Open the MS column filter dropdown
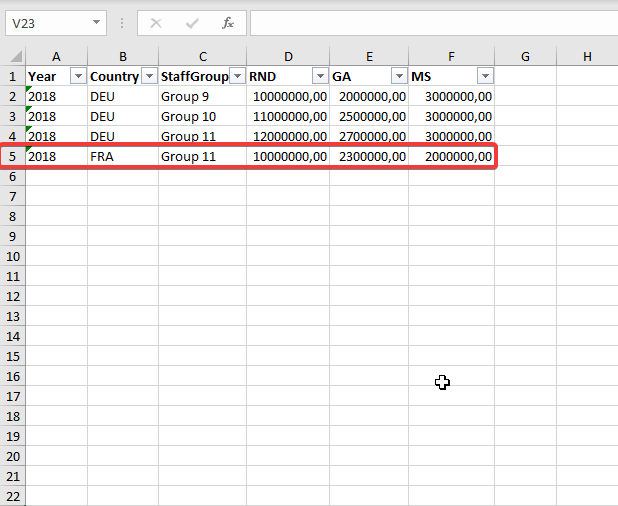This screenshot has height=506, width=618. tap(484, 76)
